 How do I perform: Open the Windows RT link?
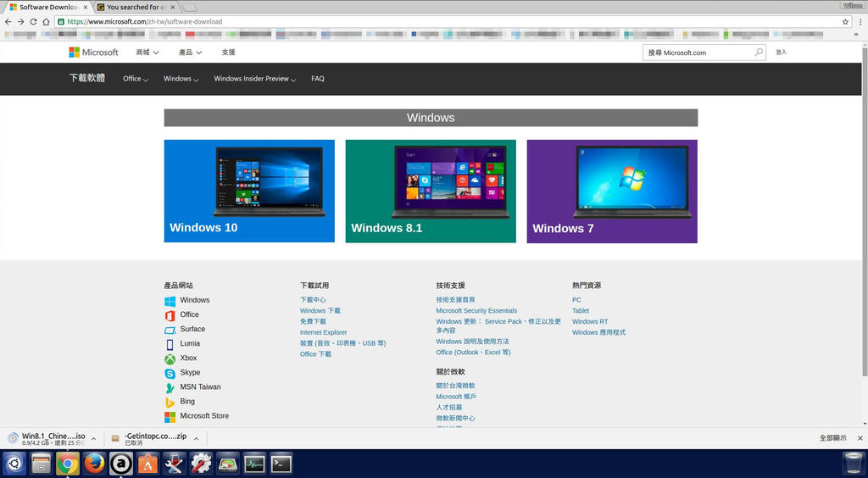tap(590, 321)
